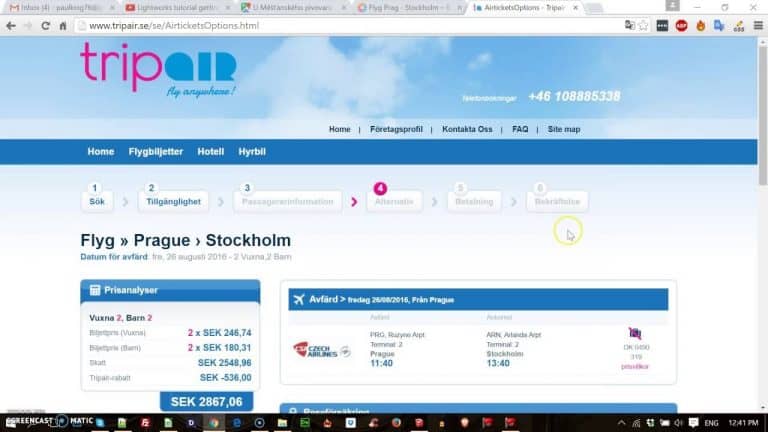Close the AirticketsOptions tab

click(x=576, y=8)
